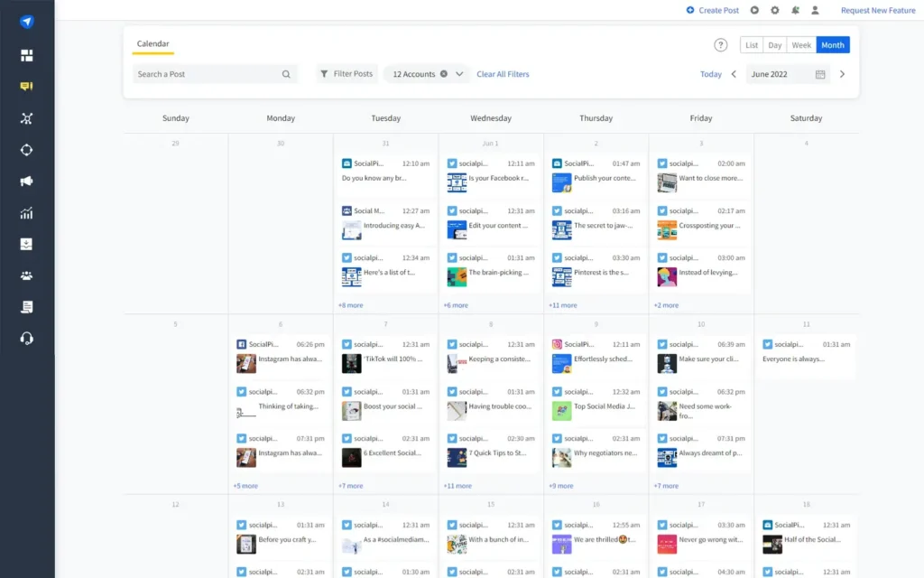
Task: Open 'Crossposting your' post
Action: pos(701,222)
